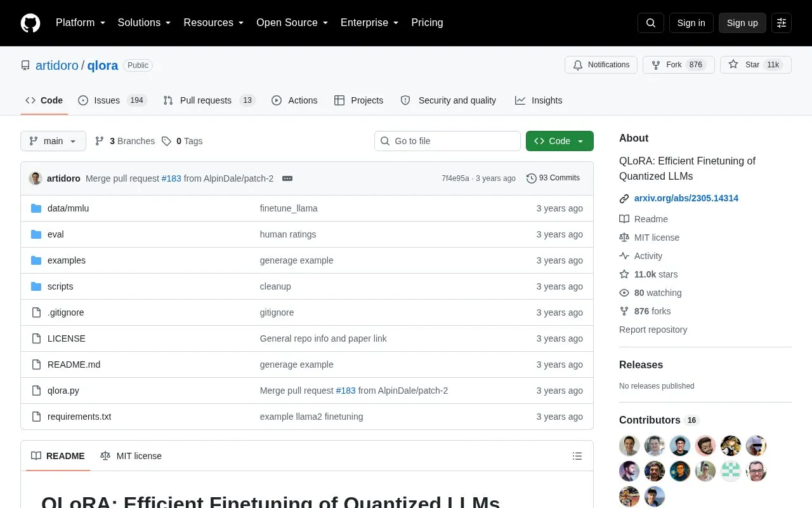Click the Go to file search field
This screenshot has width=812, height=508.
tap(447, 141)
